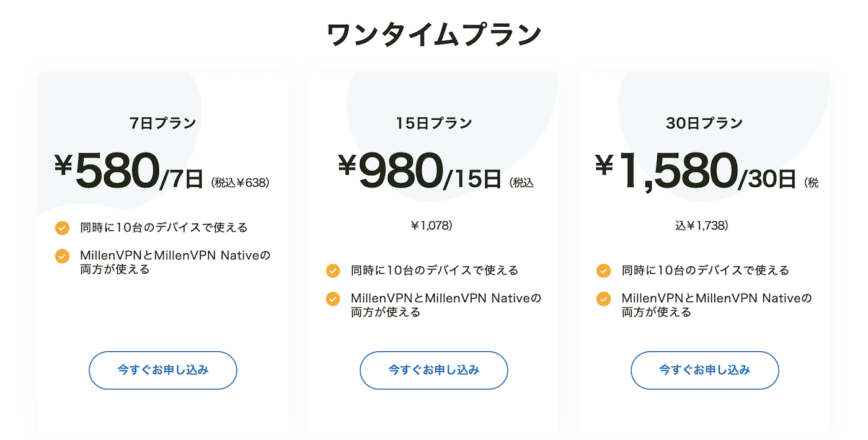Click the 30日プラン 今すぐお申し込み button

click(x=705, y=370)
